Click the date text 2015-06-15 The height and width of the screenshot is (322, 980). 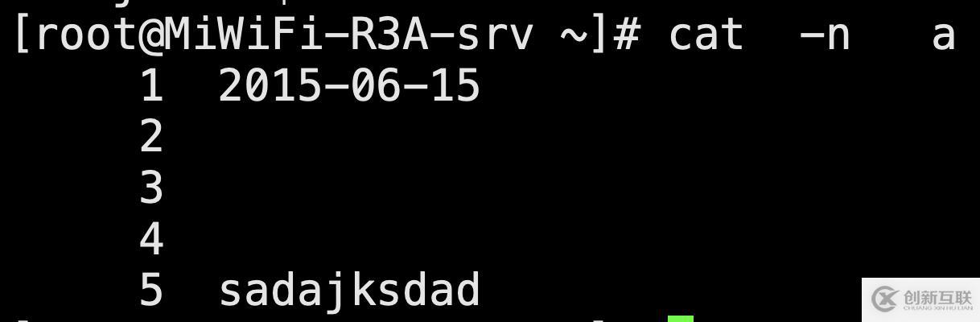pos(349,85)
